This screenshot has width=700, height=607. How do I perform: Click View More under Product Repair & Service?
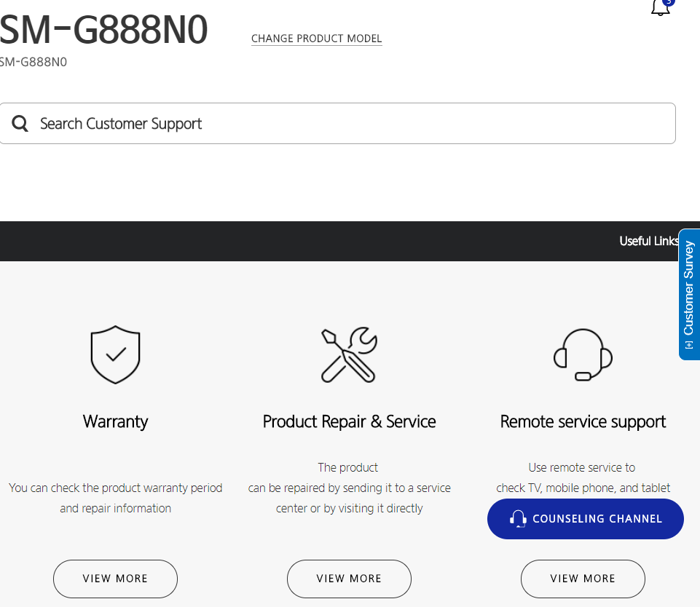coord(349,579)
